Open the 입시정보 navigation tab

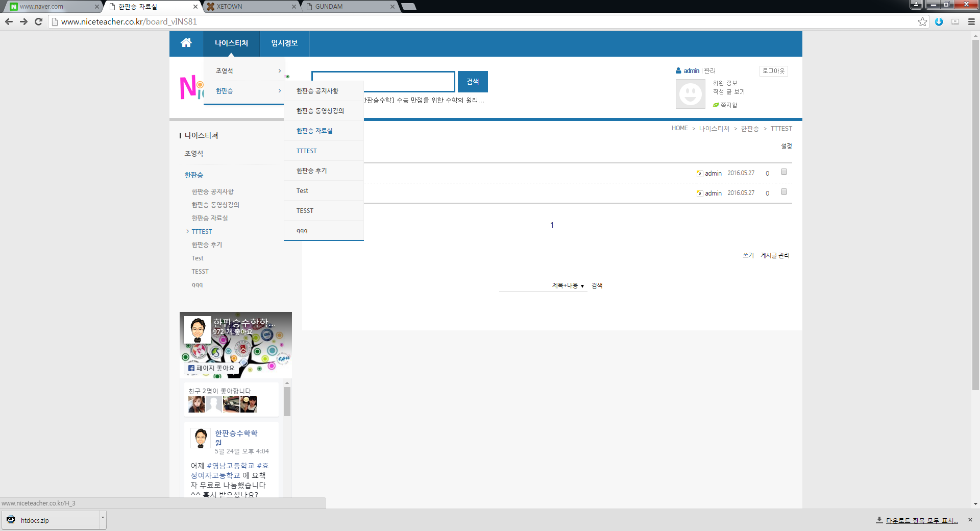pyautogui.click(x=284, y=43)
